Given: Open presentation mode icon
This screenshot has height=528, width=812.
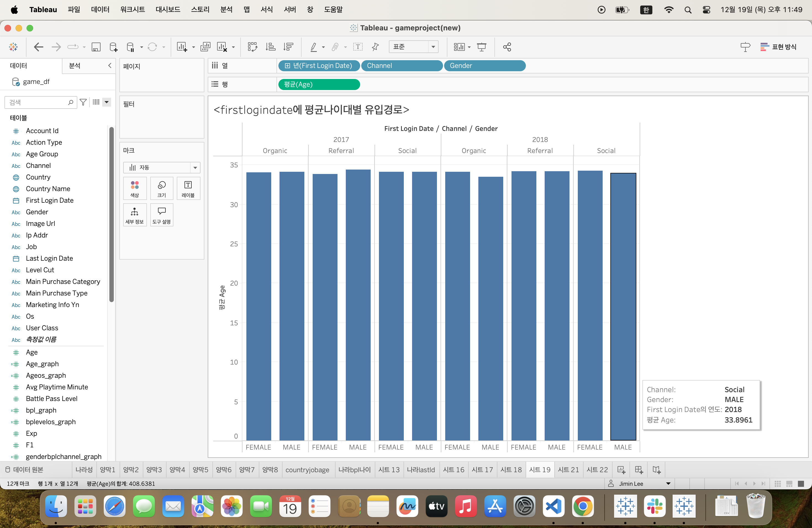Looking at the screenshot, I should pyautogui.click(x=481, y=47).
